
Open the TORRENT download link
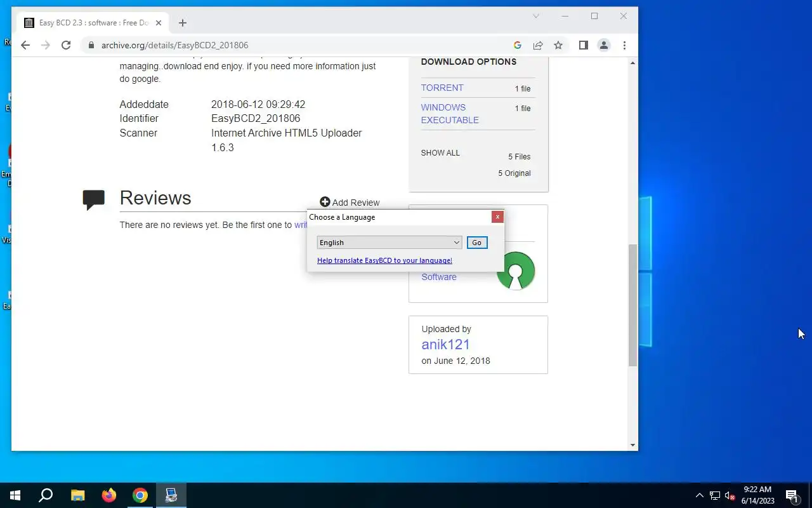click(x=442, y=88)
